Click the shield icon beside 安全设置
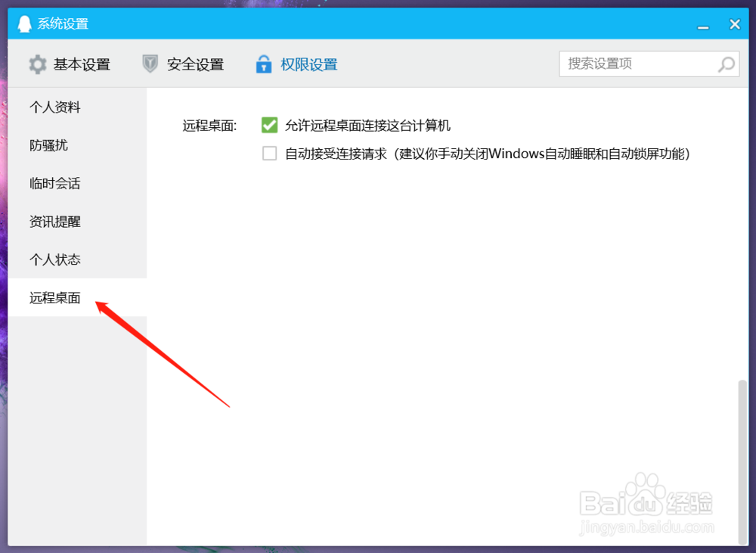The height and width of the screenshot is (553, 756). pos(150,64)
